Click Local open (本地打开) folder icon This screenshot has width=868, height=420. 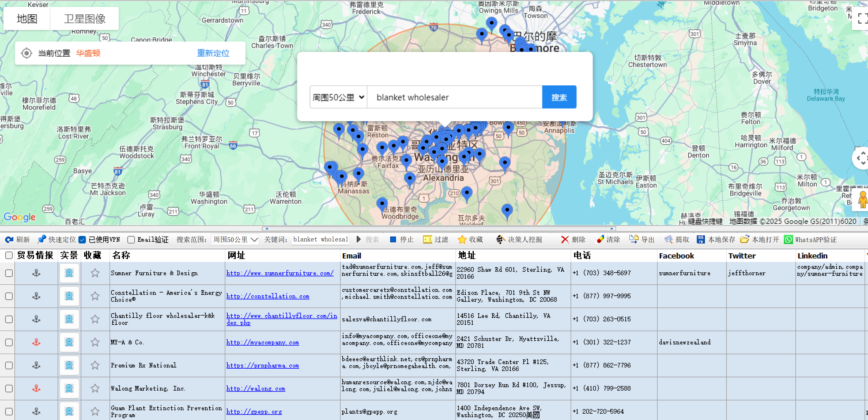click(x=744, y=239)
